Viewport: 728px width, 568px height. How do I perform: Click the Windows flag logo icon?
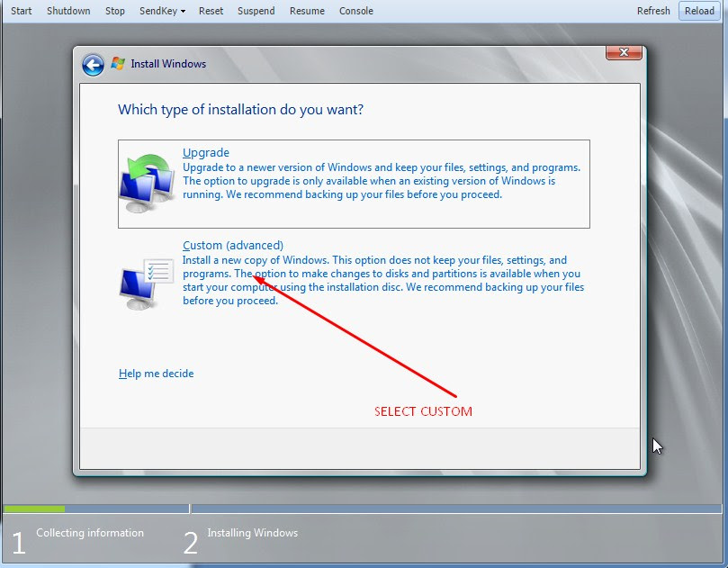pyautogui.click(x=118, y=64)
